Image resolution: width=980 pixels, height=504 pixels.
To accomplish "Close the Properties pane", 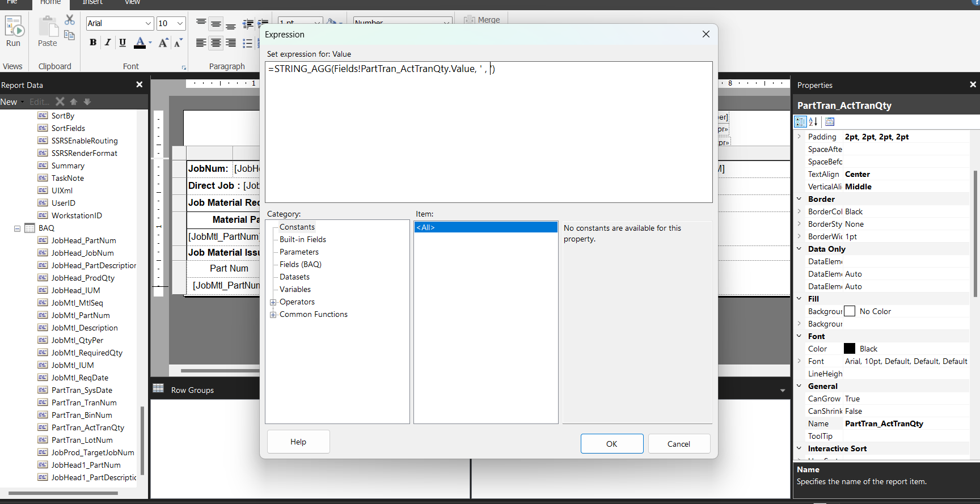I will [x=973, y=84].
